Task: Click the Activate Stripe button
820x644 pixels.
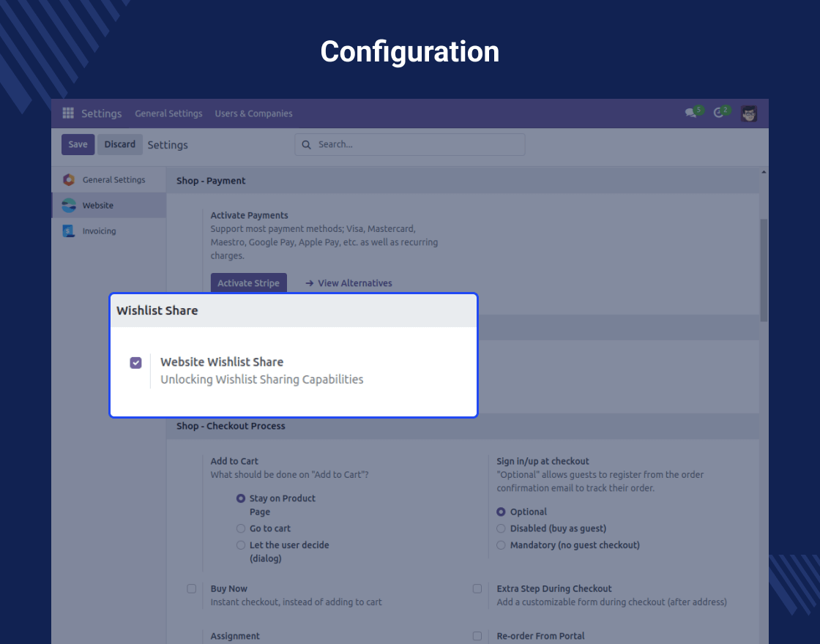Action: [x=248, y=282]
